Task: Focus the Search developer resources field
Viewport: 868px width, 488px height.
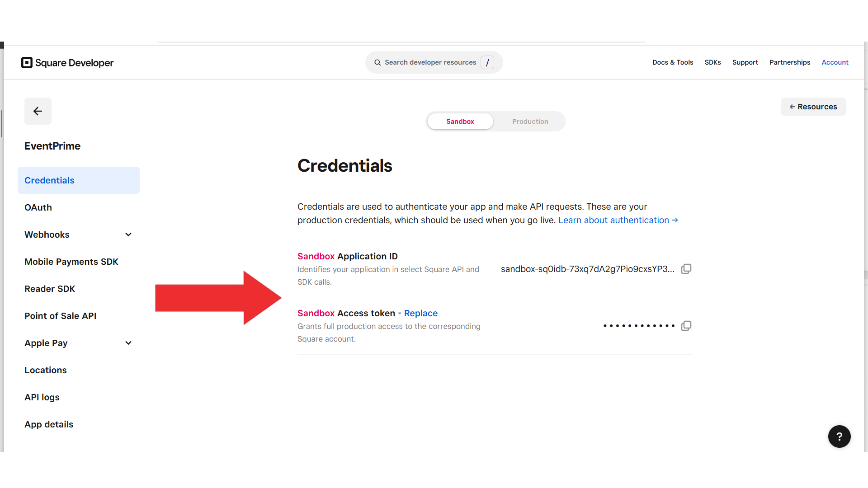Action: 430,62
